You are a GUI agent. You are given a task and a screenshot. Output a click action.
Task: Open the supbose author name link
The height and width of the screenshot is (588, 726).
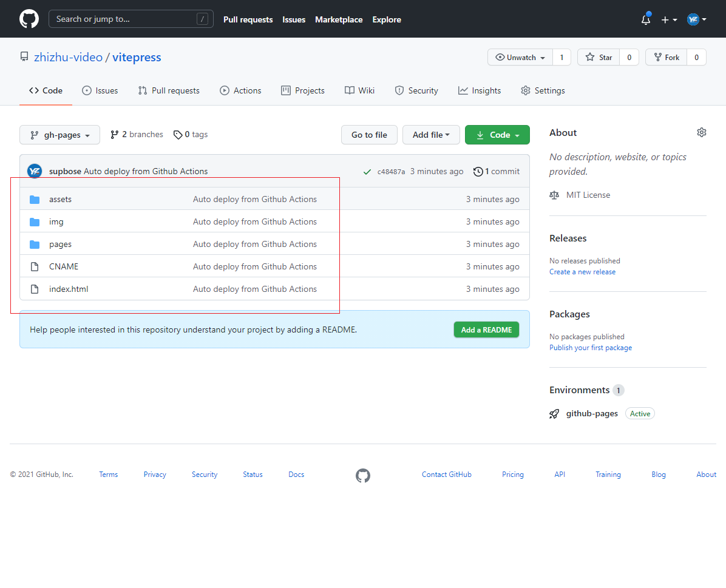(x=66, y=171)
